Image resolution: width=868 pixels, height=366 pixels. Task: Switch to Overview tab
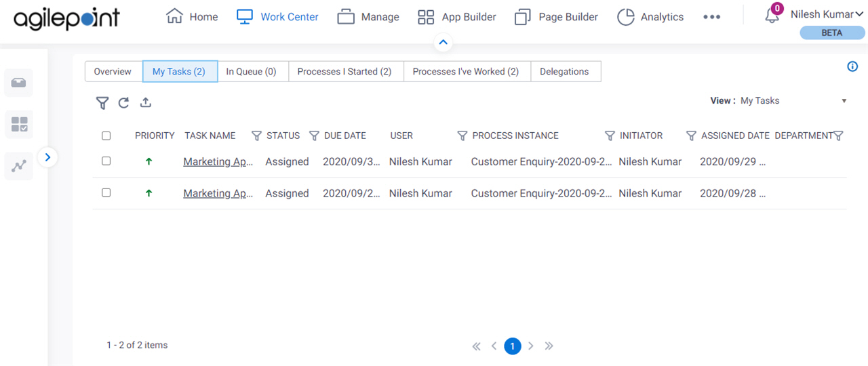113,71
